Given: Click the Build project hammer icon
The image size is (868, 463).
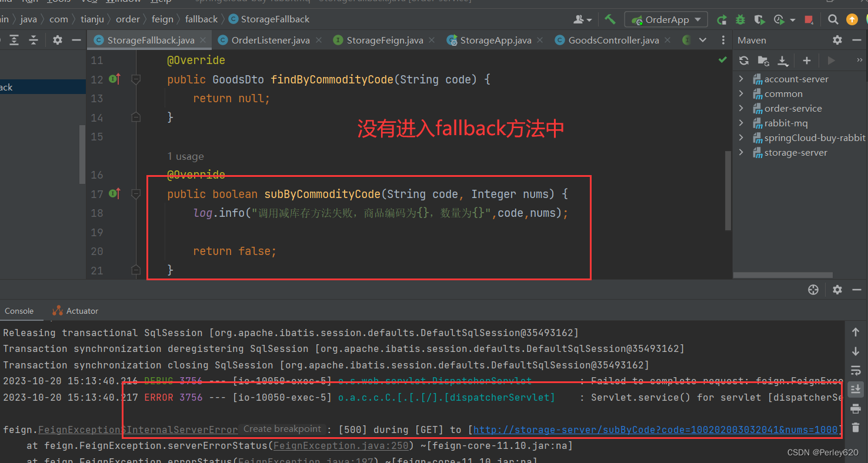Looking at the screenshot, I should [x=610, y=19].
